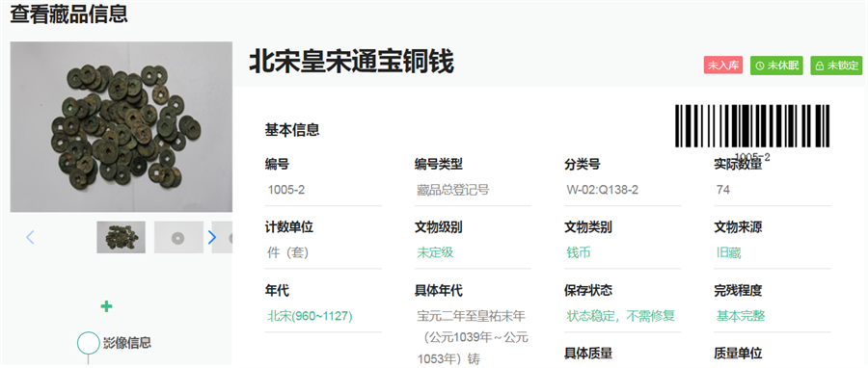Screen dimensions: 868x368
Task: Click the 藏品总登记号 field
Action: pyautogui.click(x=453, y=190)
